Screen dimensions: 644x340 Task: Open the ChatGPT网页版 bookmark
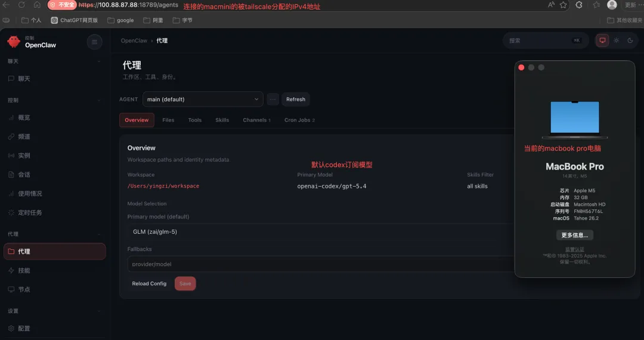pos(75,20)
